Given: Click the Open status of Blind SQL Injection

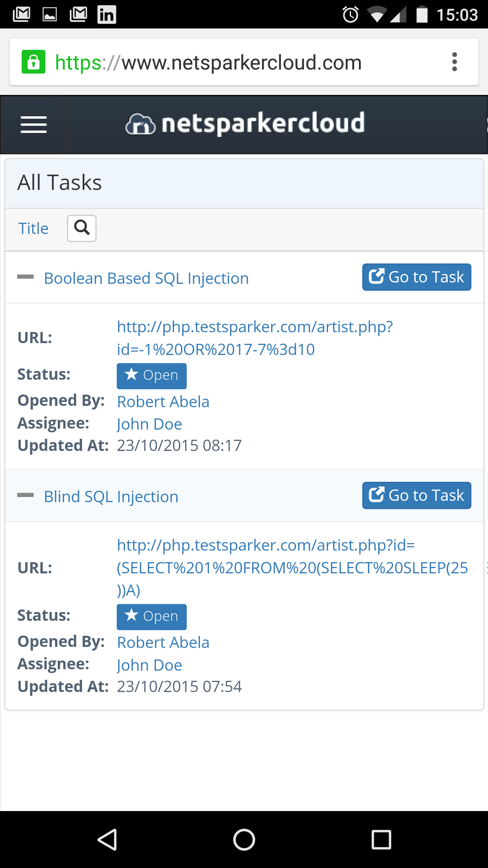Looking at the screenshot, I should click(x=151, y=617).
